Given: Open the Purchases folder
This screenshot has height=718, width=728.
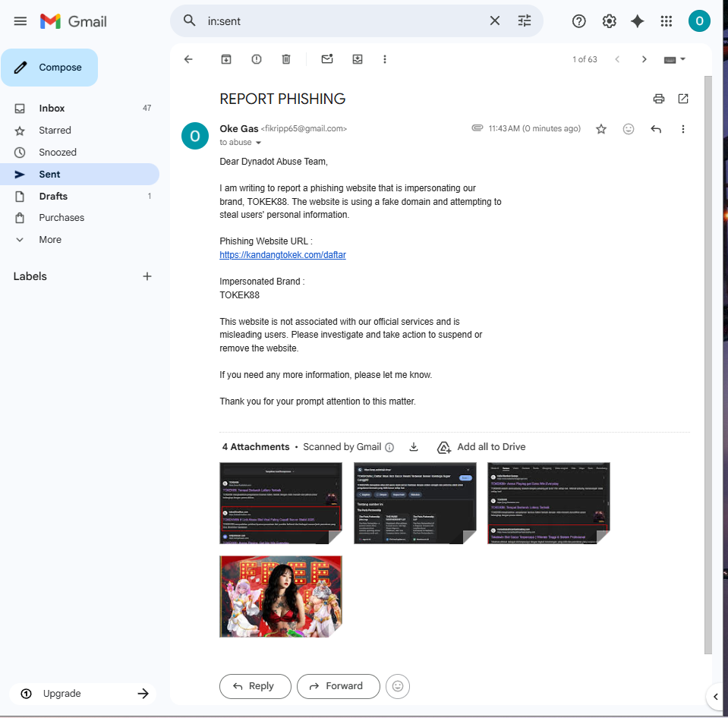Looking at the screenshot, I should click(x=80, y=218).
